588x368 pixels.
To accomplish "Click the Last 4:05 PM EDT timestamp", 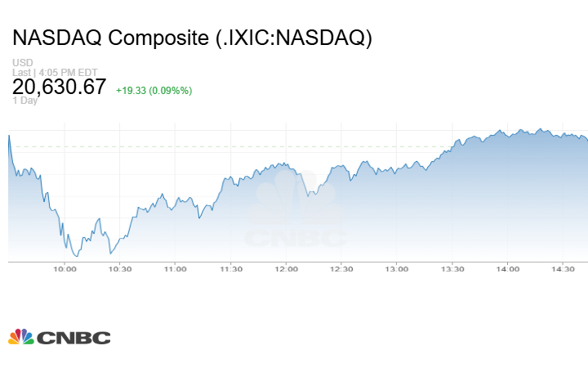I will pos(55,72).
